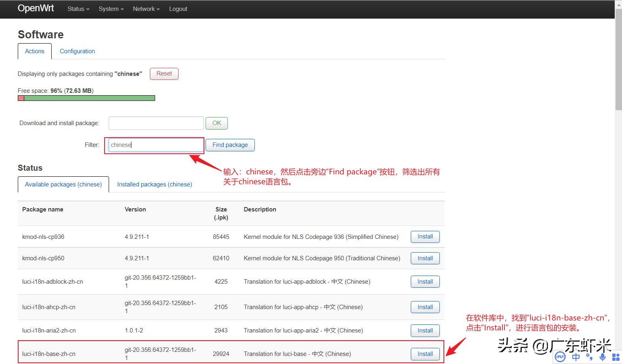Switch to the Configuration tab
Screen dimensions: 622x364
pyautogui.click(x=77, y=51)
